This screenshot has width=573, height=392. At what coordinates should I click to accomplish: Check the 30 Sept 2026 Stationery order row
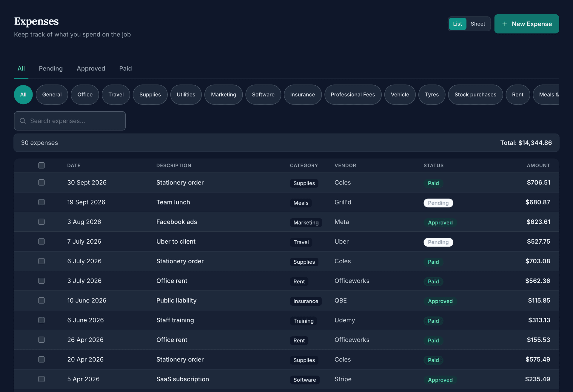[x=41, y=182]
